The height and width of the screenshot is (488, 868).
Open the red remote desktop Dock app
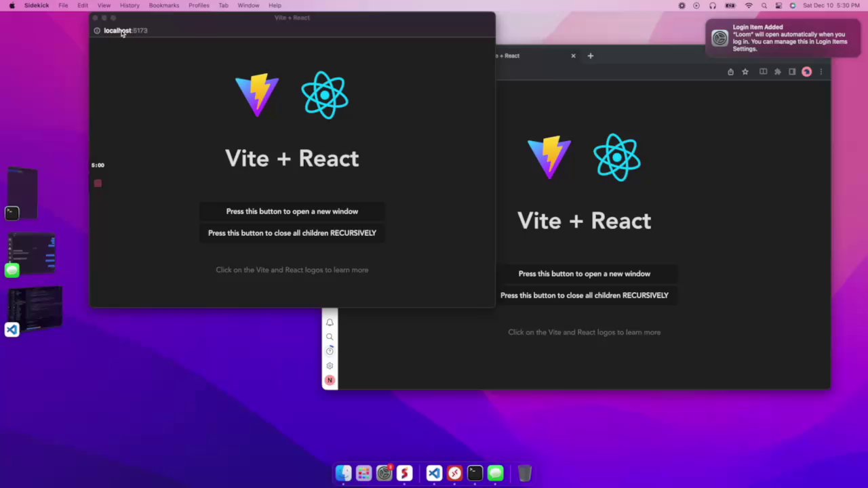[454, 472]
